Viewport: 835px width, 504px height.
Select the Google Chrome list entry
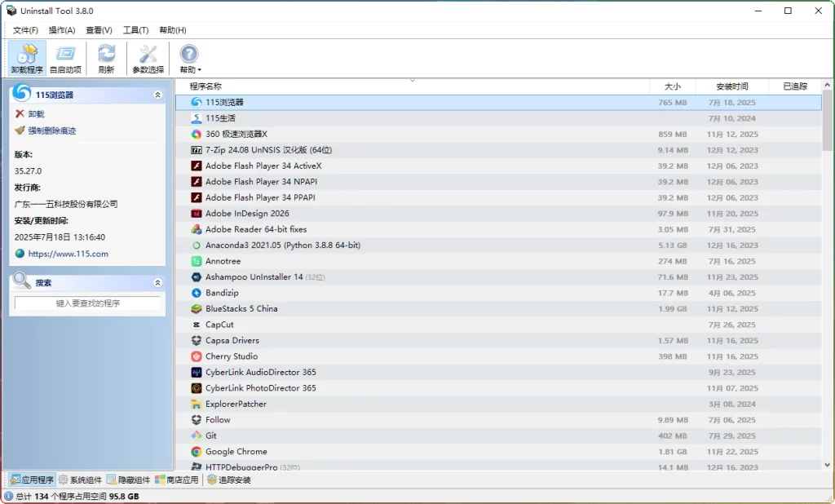[236, 451]
